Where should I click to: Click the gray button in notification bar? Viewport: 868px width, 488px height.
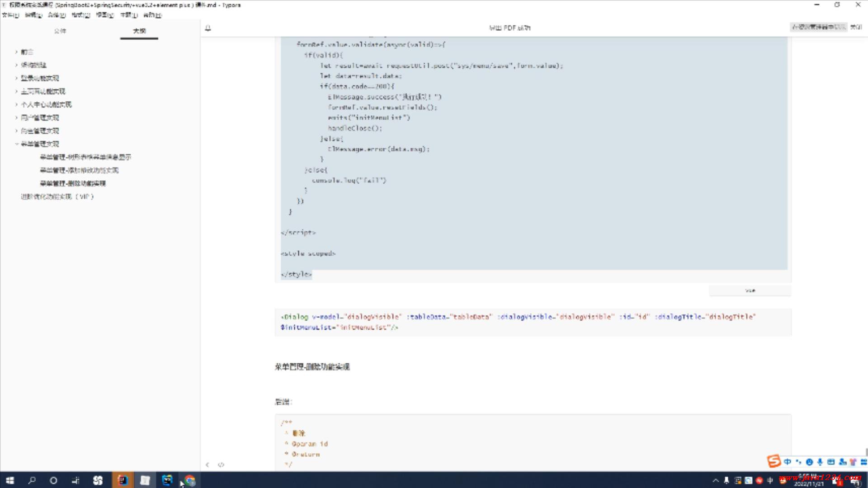(x=818, y=27)
